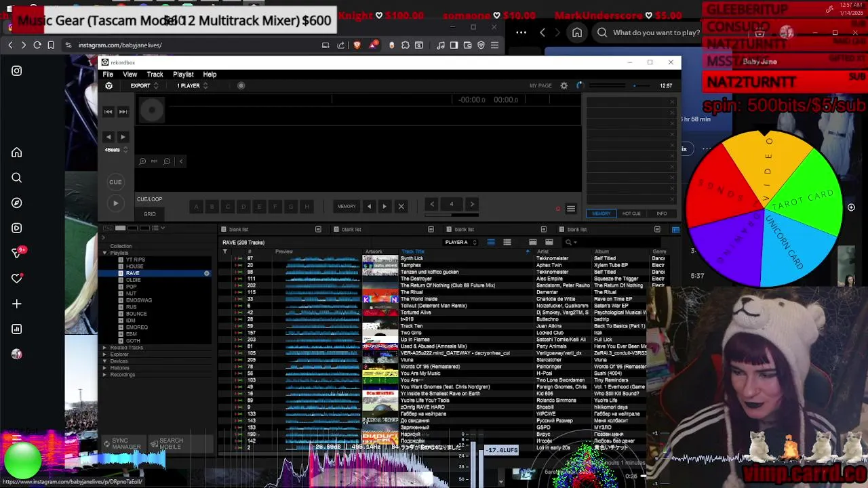This screenshot has height=488, width=868.
Task: Select the HOUSE playlist
Action: tap(134, 266)
